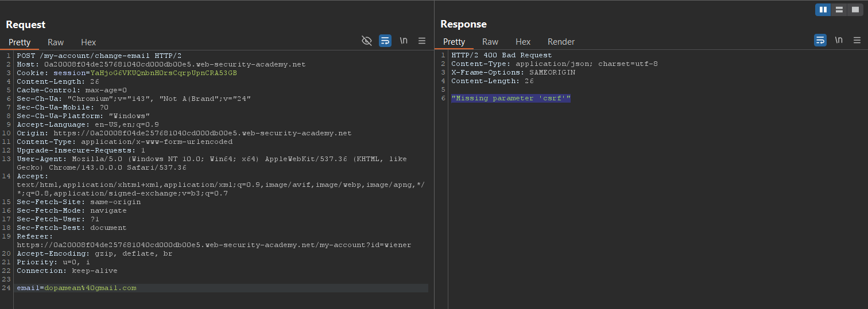
Task: Click the session cookie value
Action: click(164, 73)
